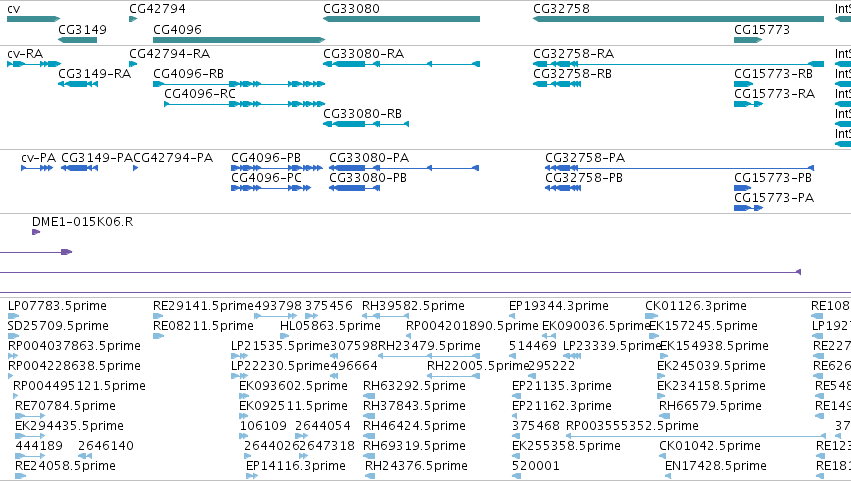The height and width of the screenshot is (481, 851).
Task: Click EST RP004228638.5prime
Action: pyautogui.click(x=74, y=366)
